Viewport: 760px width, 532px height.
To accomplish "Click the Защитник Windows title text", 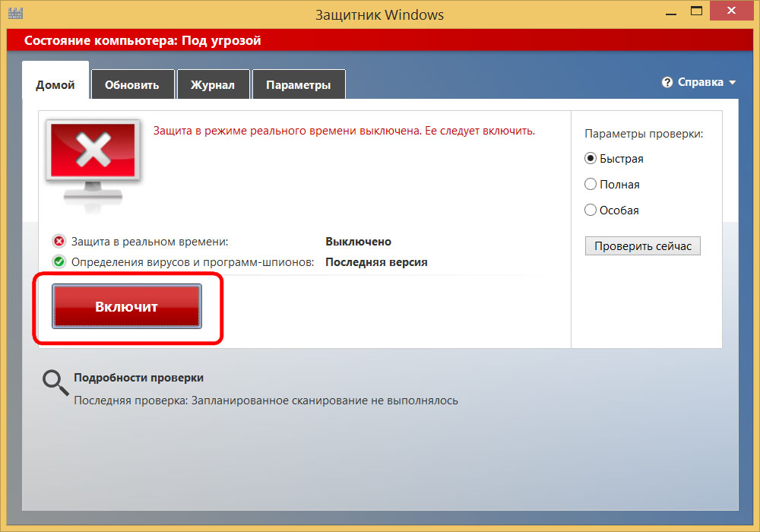I will pos(379,15).
